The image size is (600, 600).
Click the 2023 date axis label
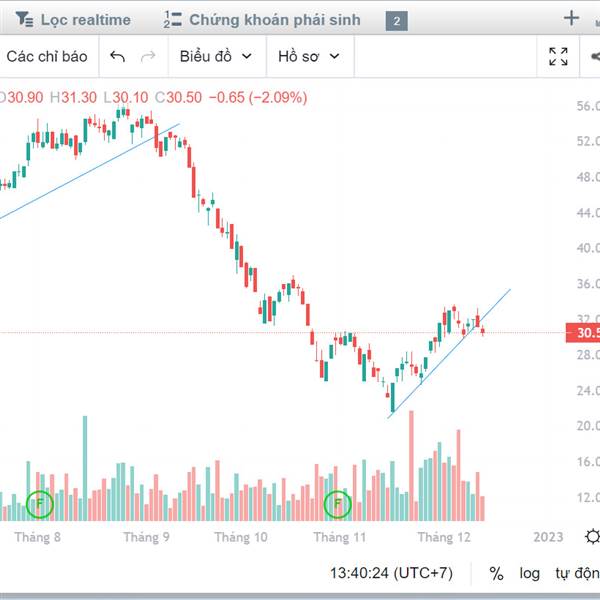point(548,537)
